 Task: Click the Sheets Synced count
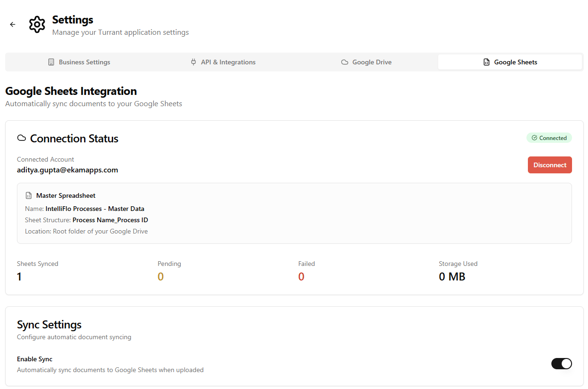pyautogui.click(x=19, y=277)
